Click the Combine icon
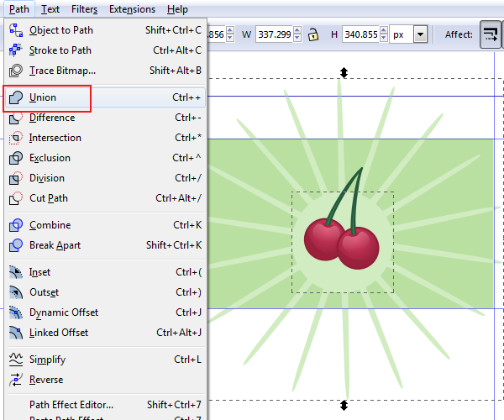Image resolution: width=504 pixels, height=420 pixels. pos(16,225)
